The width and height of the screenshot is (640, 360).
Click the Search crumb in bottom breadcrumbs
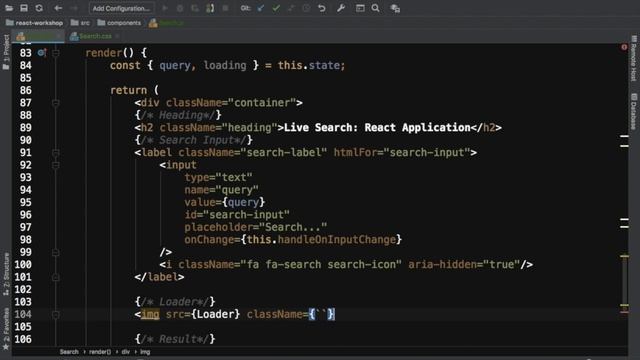[69, 352]
